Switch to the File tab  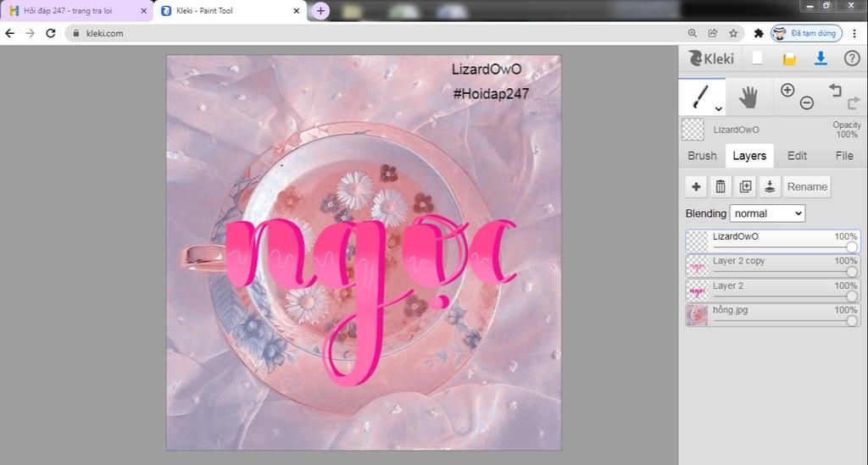pos(843,156)
